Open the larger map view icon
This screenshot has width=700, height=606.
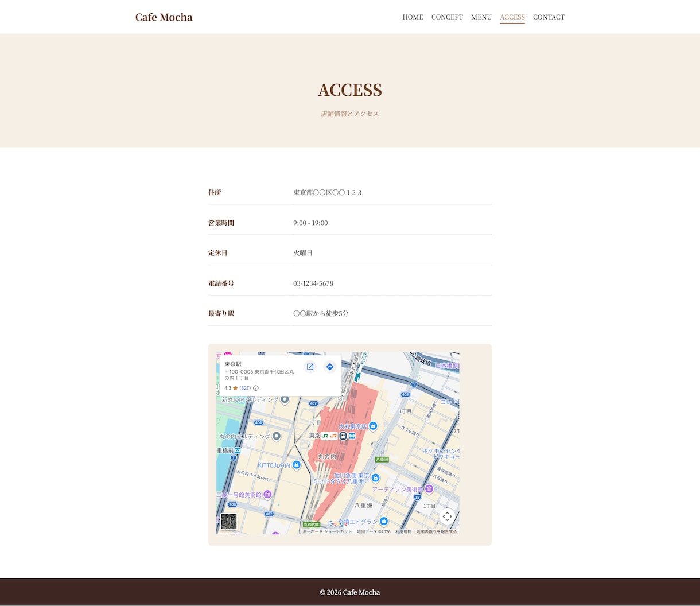pyautogui.click(x=310, y=367)
